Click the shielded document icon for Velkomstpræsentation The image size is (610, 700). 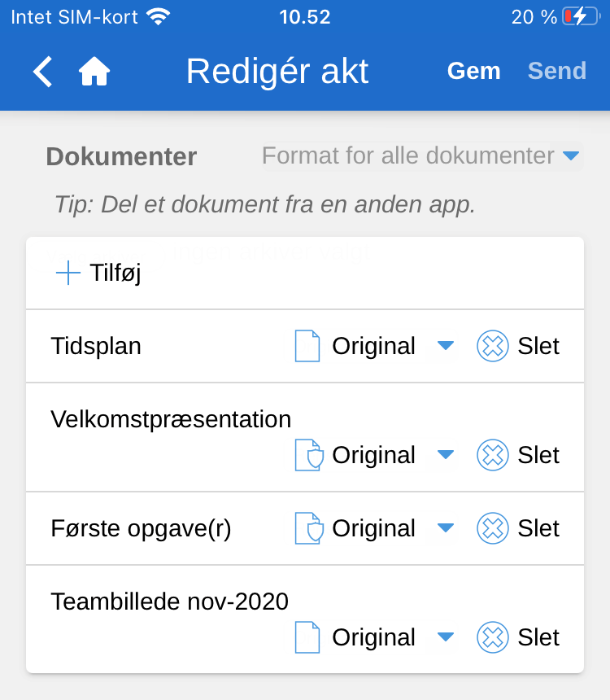point(308,455)
